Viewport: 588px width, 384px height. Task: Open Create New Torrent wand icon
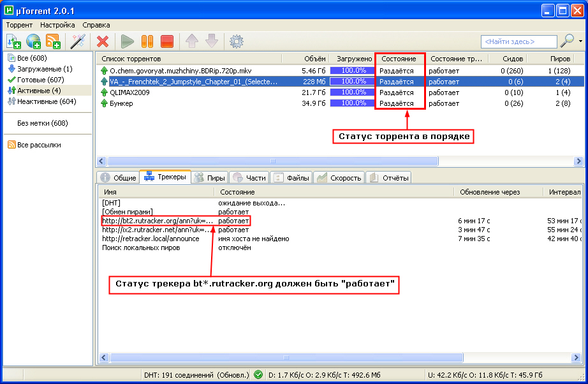(78, 41)
